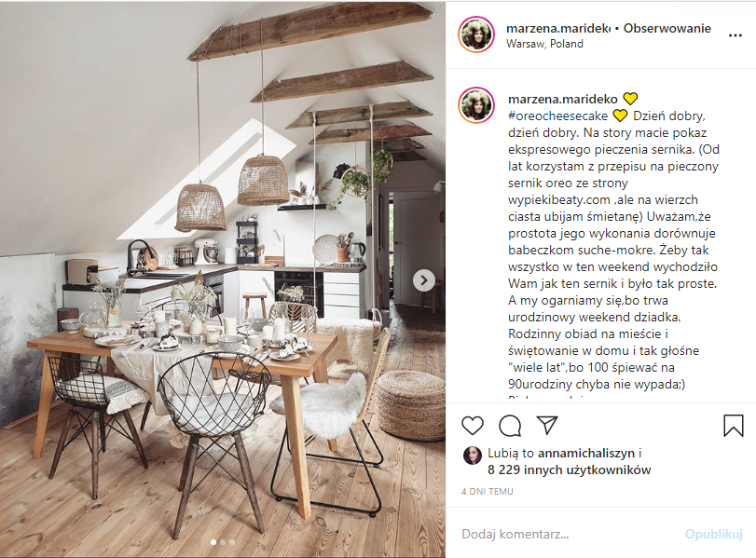Select the third carousel dot indicator

point(232,542)
